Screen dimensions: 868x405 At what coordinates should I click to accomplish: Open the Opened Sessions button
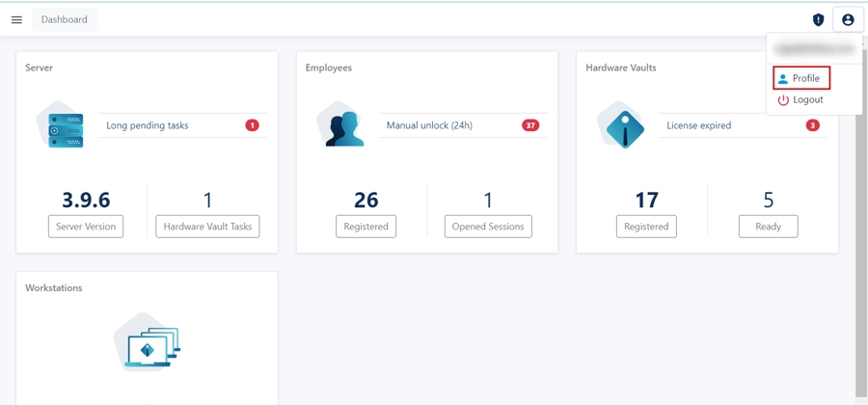tap(488, 227)
